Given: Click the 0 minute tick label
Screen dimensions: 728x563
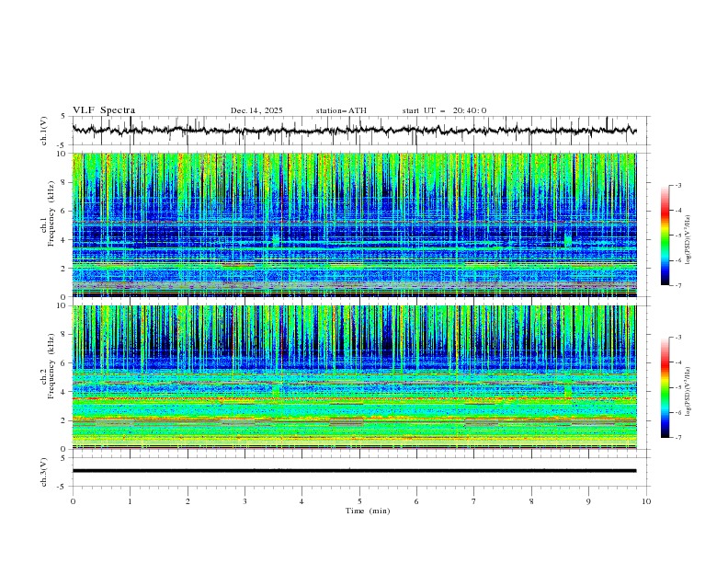Looking at the screenshot, I should 73,501.
